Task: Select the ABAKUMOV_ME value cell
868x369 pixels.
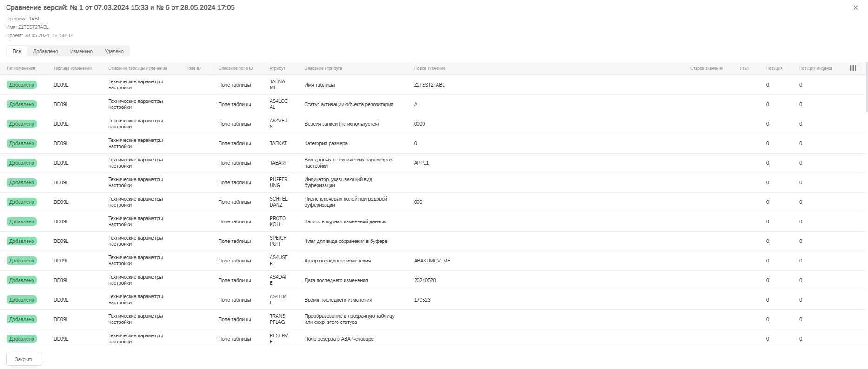Action: point(432,261)
